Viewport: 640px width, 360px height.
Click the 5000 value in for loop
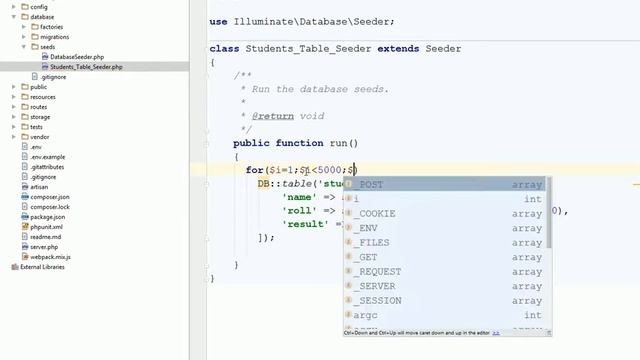(329, 170)
